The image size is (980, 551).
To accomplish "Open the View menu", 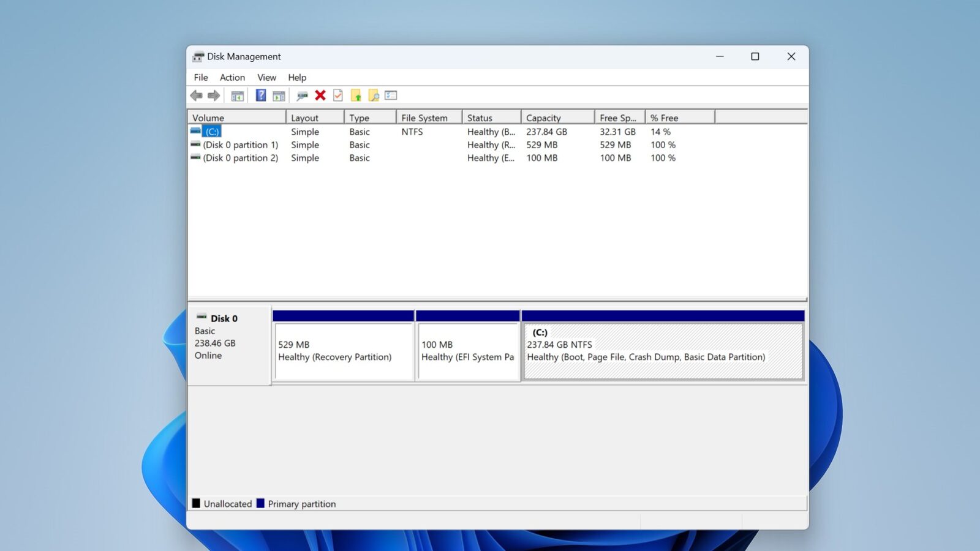I will (266, 77).
